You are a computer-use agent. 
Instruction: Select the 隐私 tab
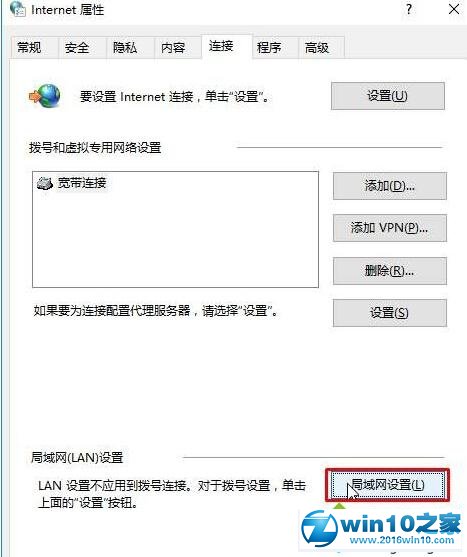click(125, 47)
